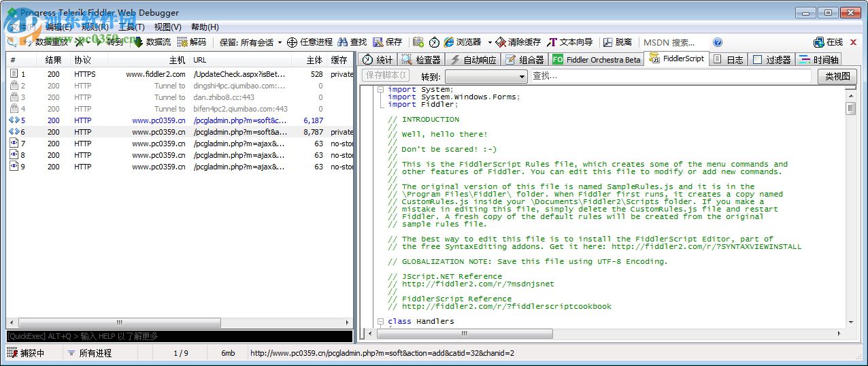Click the 浏览器 browser launch button
This screenshot has width=868, height=366.
[x=463, y=42]
